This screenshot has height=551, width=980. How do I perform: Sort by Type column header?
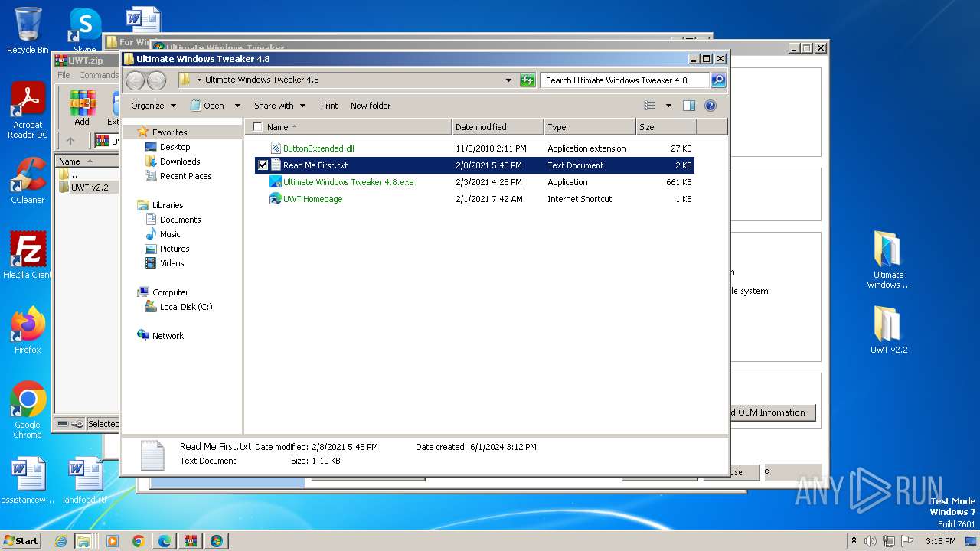click(590, 127)
